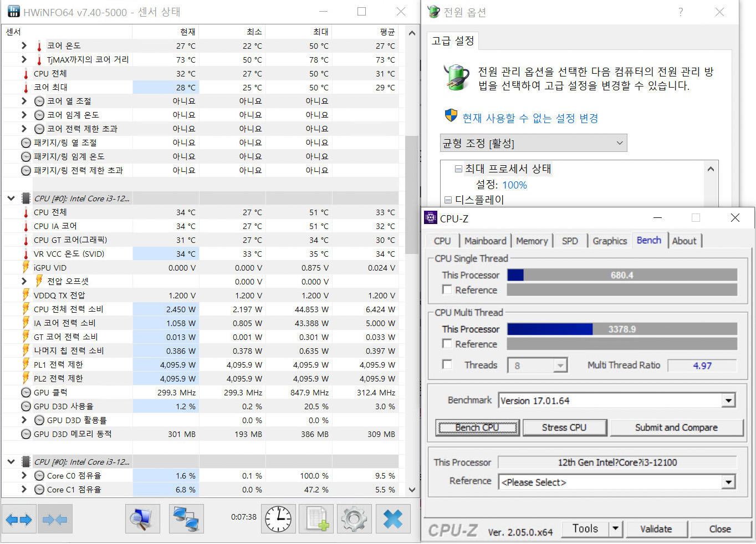Click the HWiNFO clock reset timer icon

[x=278, y=519]
